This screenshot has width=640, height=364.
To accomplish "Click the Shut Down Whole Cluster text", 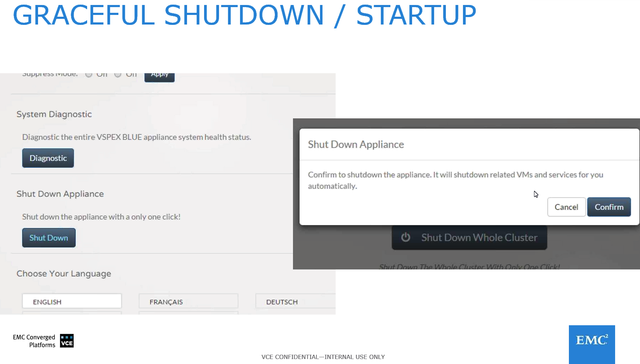I will coord(479,237).
